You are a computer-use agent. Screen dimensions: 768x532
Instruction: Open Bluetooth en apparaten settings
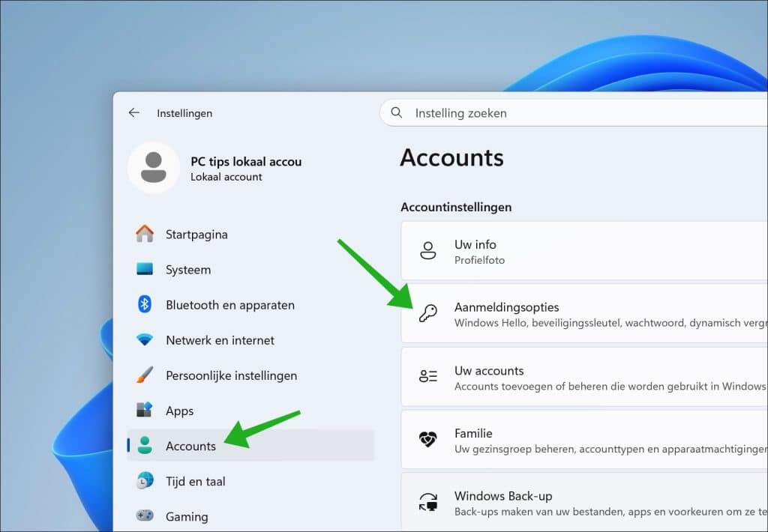click(250, 304)
